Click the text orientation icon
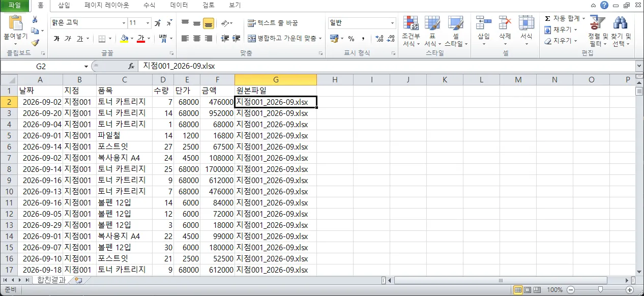The height and width of the screenshot is (296, 644). click(x=225, y=23)
